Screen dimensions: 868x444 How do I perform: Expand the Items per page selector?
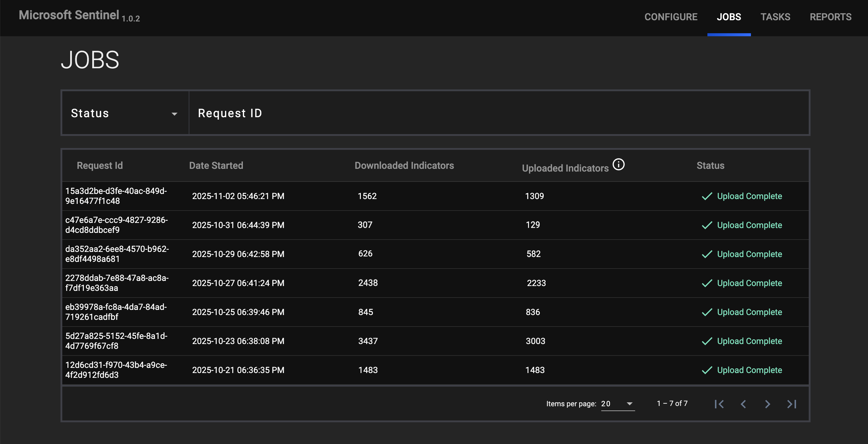pyautogui.click(x=617, y=404)
